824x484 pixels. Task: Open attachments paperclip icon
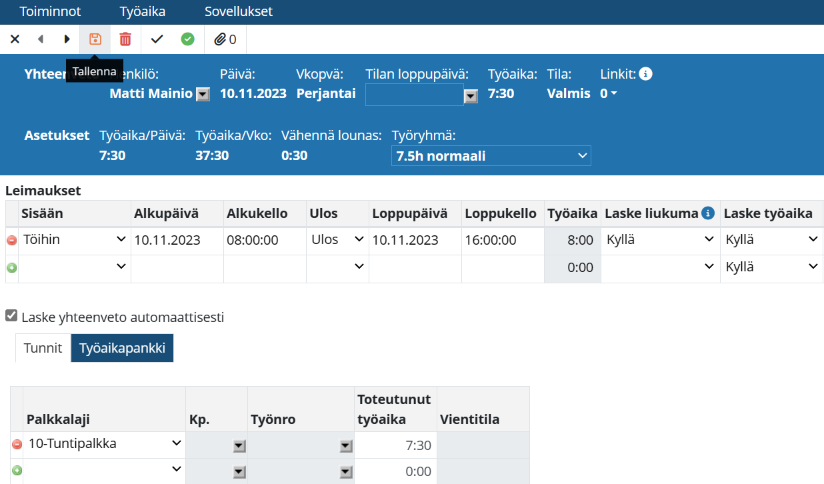225,39
